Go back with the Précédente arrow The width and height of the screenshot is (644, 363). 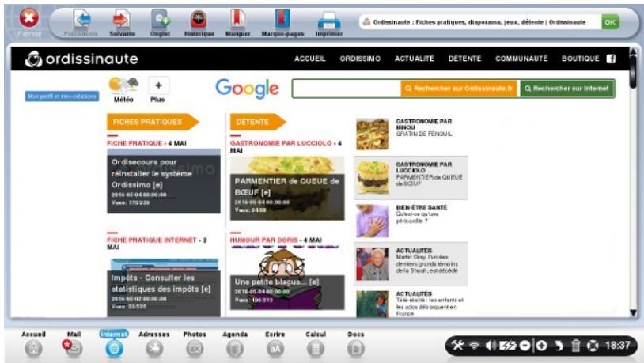tap(81, 23)
